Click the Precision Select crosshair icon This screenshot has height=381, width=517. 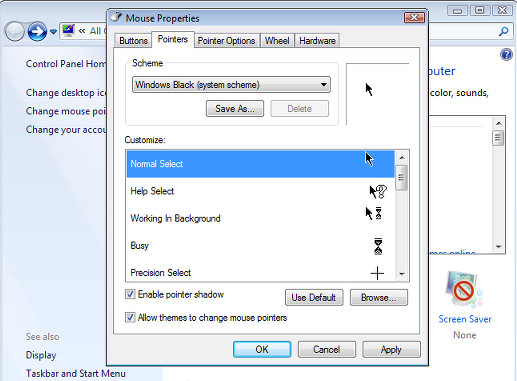click(x=377, y=273)
